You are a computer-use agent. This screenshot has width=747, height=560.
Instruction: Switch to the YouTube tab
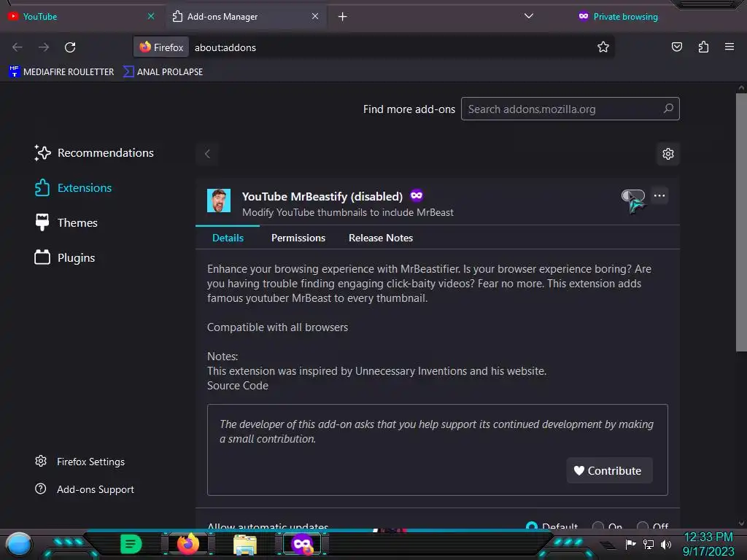[81, 17]
